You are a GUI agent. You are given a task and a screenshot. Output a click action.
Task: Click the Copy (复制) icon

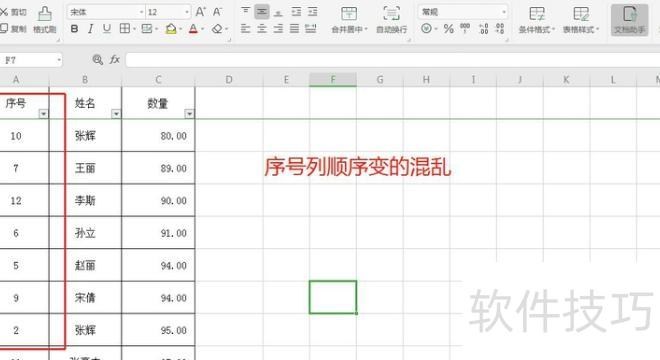pos(4,29)
